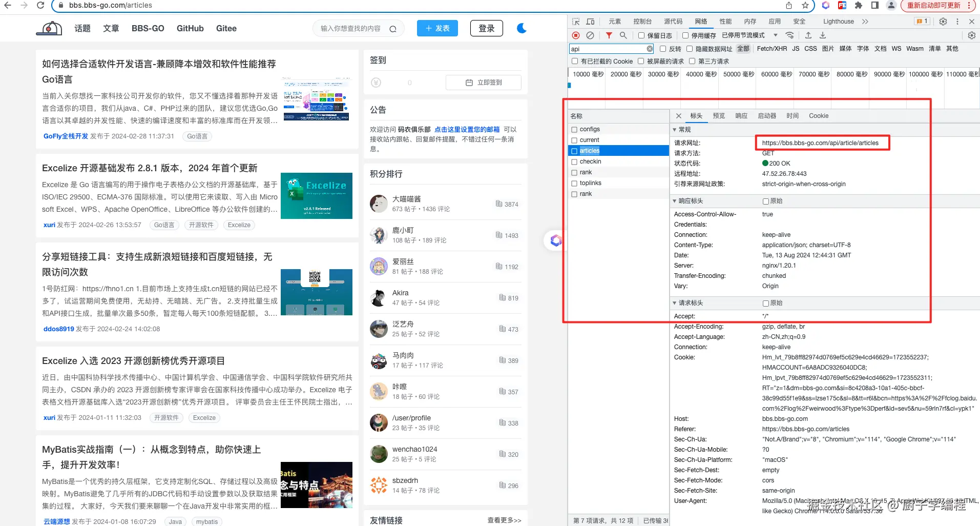The width and height of the screenshot is (980, 526).
Task: Switch to the 预览 tab for the request
Action: pos(719,116)
